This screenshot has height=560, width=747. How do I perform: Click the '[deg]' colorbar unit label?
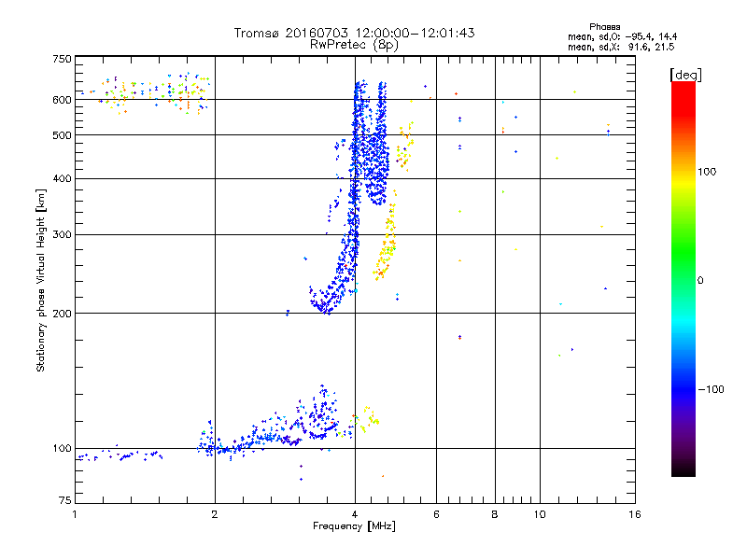685,75
